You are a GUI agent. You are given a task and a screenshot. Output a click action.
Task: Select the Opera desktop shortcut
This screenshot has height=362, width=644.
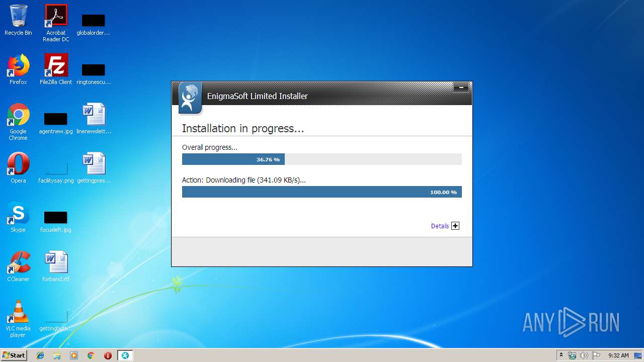pos(18,168)
